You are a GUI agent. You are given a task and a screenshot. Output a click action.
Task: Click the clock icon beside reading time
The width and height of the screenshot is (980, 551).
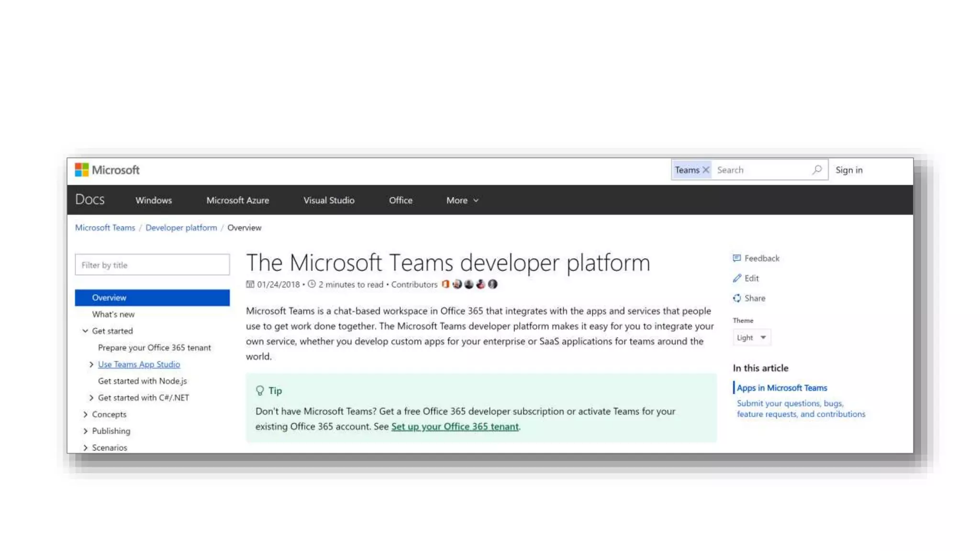312,284
